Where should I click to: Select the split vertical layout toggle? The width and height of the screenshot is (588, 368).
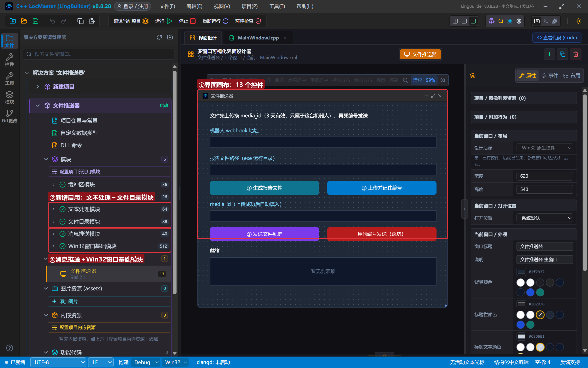click(x=455, y=21)
